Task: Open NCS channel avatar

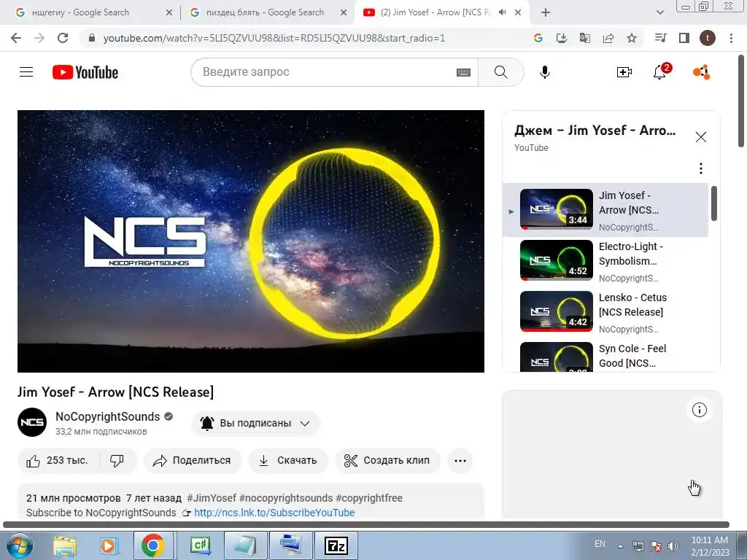Action: click(32, 422)
